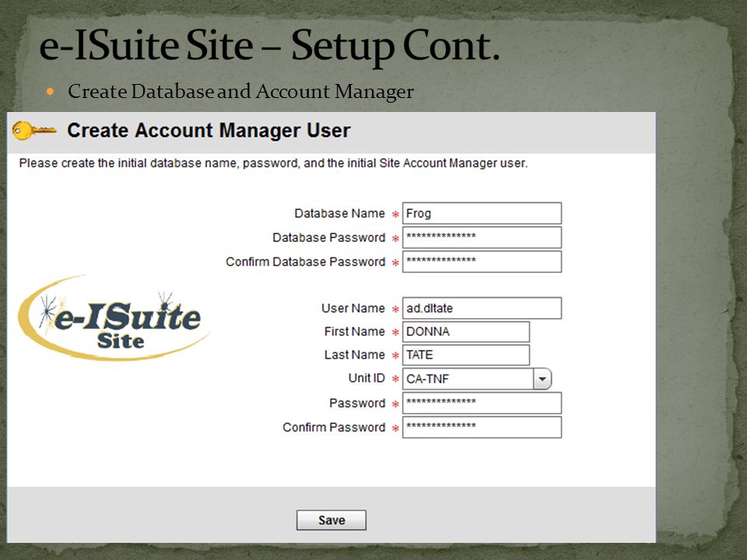Focus the Database Password field
Screen dimensions: 747x560
tap(482, 237)
